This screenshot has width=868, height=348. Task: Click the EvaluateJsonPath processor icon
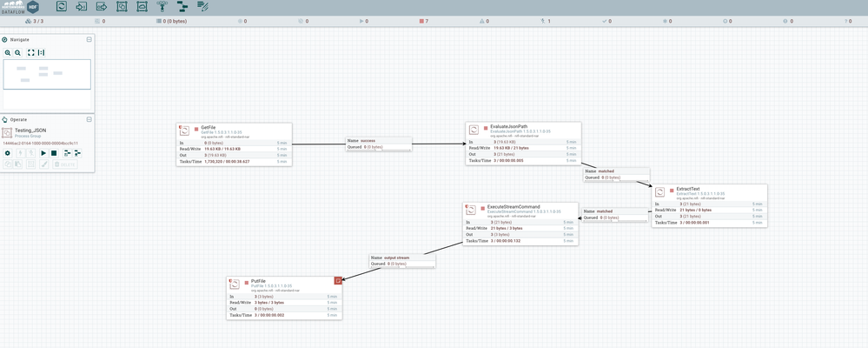pos(474,130)
